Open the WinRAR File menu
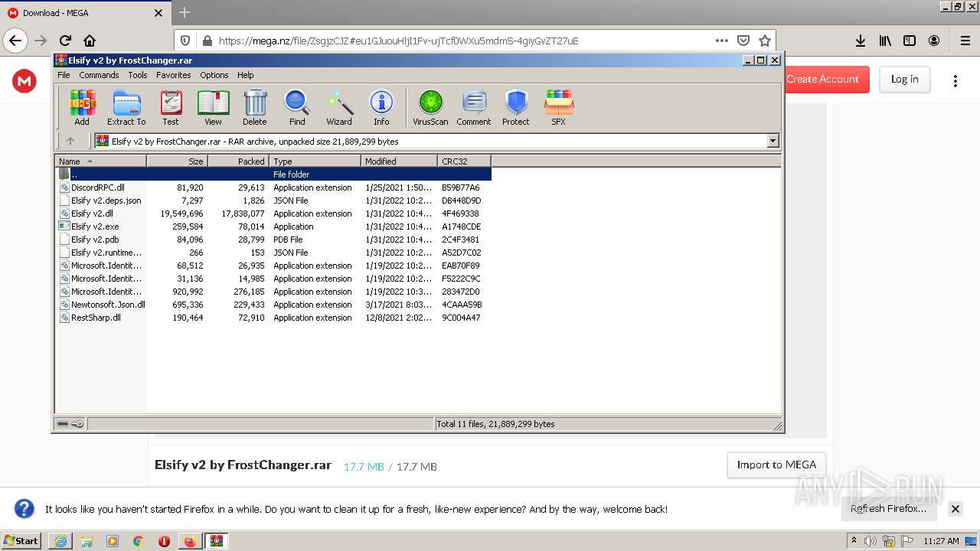Image resolution: width=980 pixels, height=551 pixels. (64, 75)
